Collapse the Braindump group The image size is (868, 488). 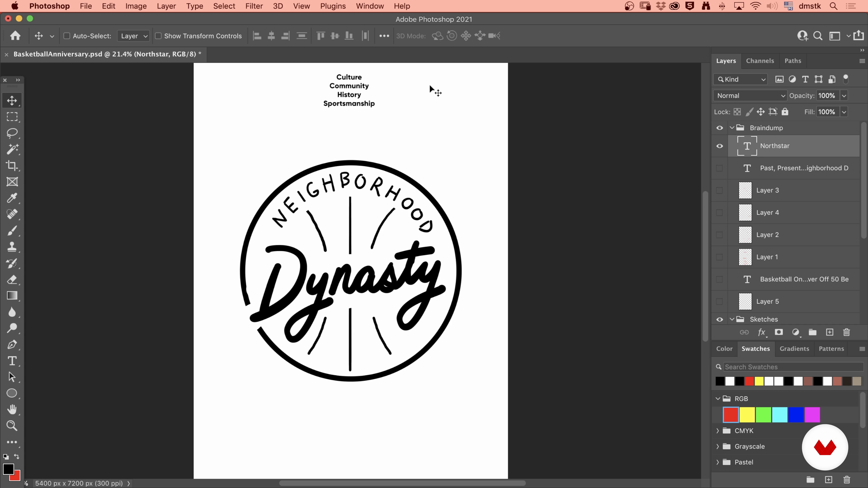pyautogui.click(x=732, y=128)
